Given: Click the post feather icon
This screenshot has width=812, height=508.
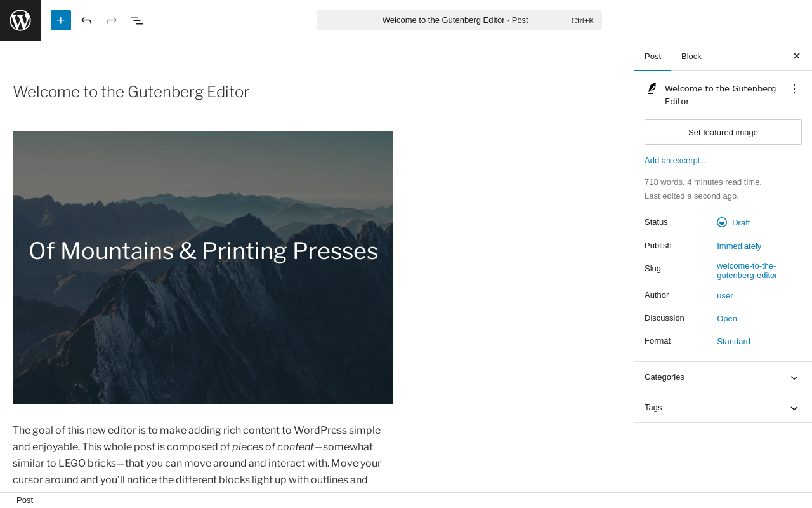Looking at the screenshot, I should click(652, 89).
